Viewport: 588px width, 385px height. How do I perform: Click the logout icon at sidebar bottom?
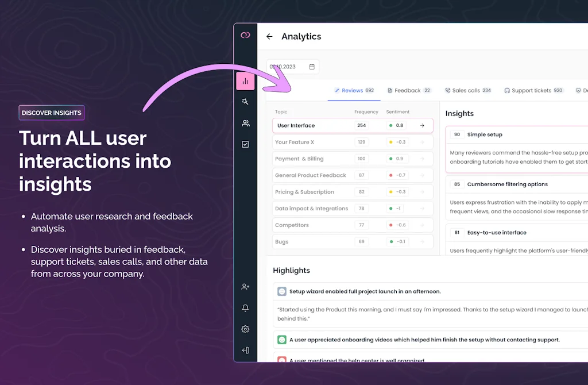[x=245, y=350]
